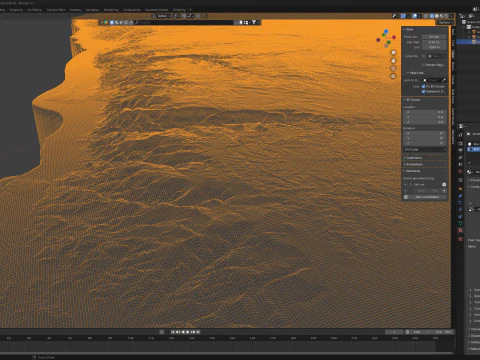Open the World properties tab

[x=460, y=171]
